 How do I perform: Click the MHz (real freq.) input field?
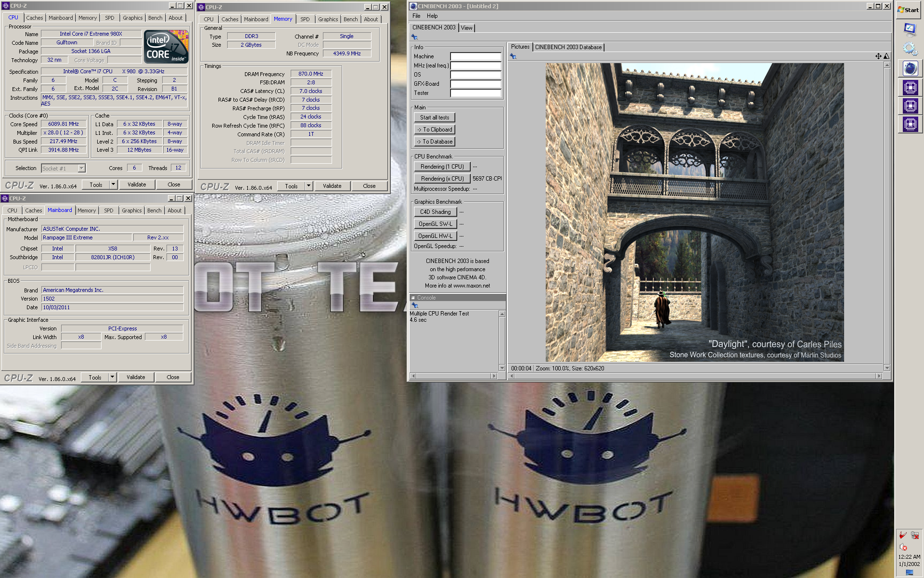[x=475, y=66]
